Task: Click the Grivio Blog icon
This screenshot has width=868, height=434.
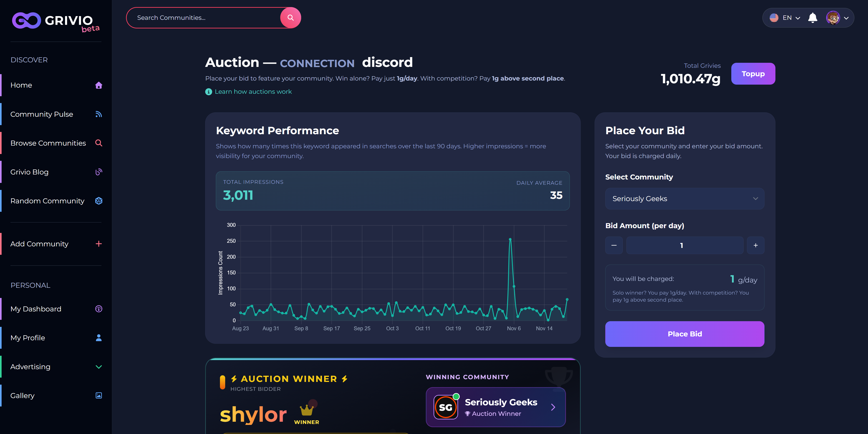Action: pos(98,172)
